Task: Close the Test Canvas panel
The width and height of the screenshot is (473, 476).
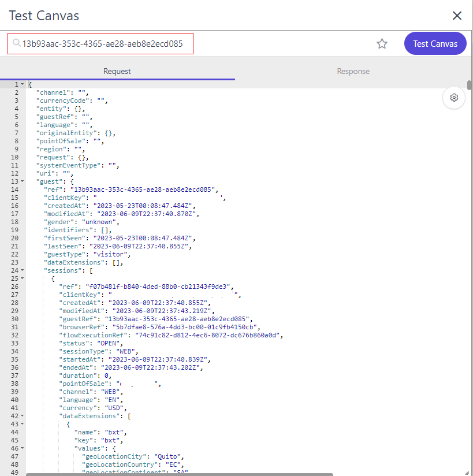Action: click(x=457, y=16)
